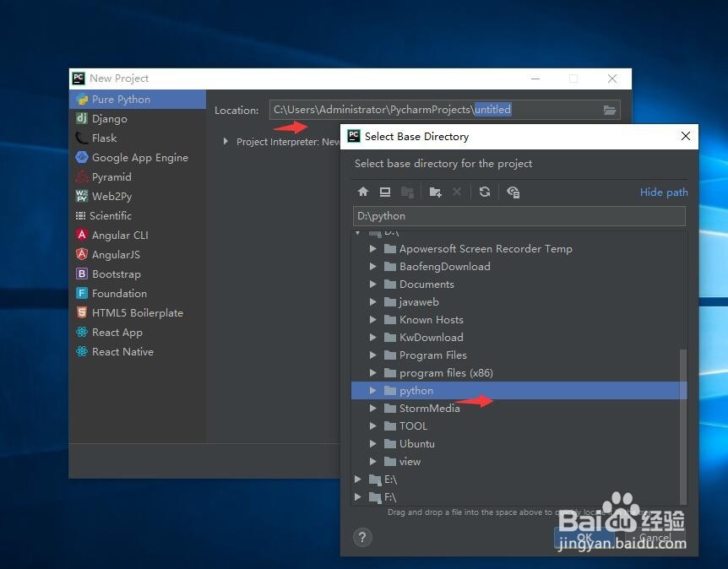The image size is (728, 569).
Task: Close the New Project window
Action: 612,79
